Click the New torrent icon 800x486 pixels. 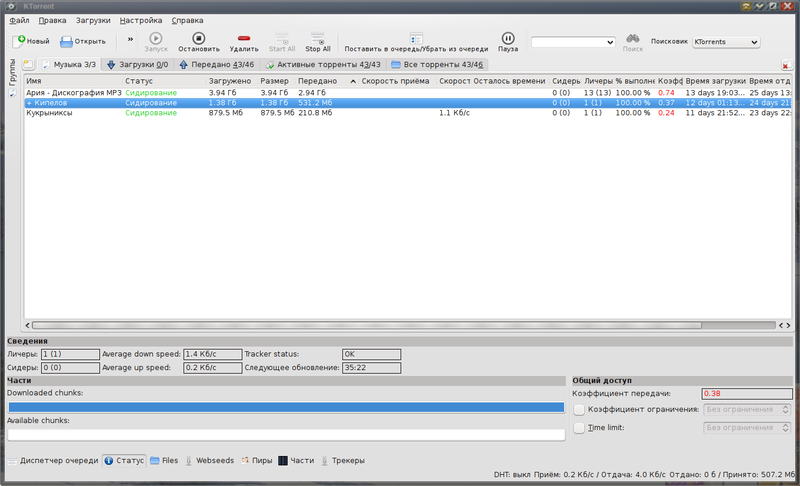(19, 41)
